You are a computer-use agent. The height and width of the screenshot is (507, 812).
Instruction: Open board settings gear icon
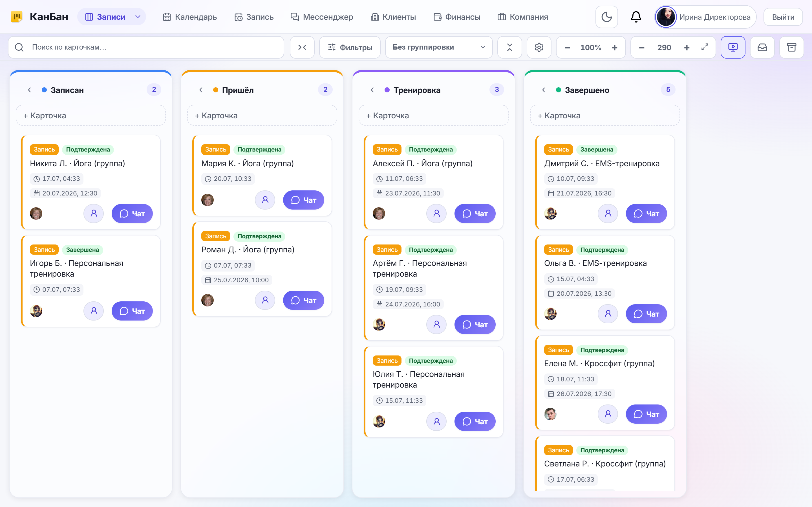pos(539,47)
